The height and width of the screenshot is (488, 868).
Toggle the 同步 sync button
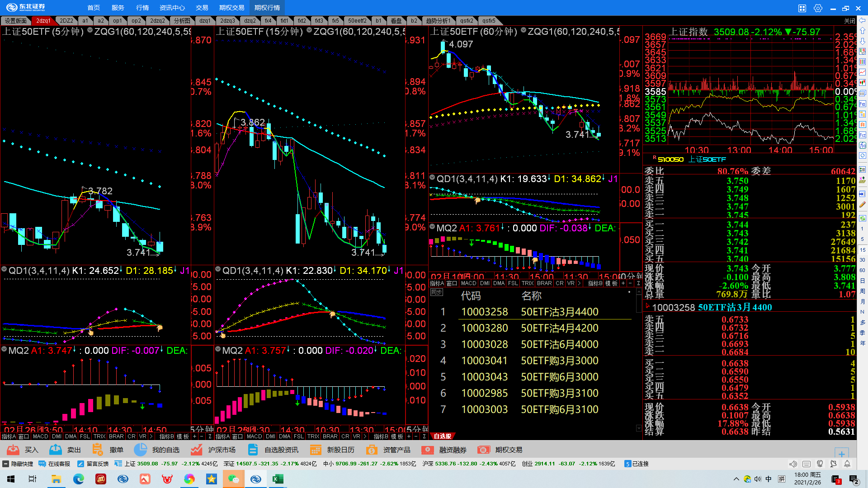tap(437, 292)
